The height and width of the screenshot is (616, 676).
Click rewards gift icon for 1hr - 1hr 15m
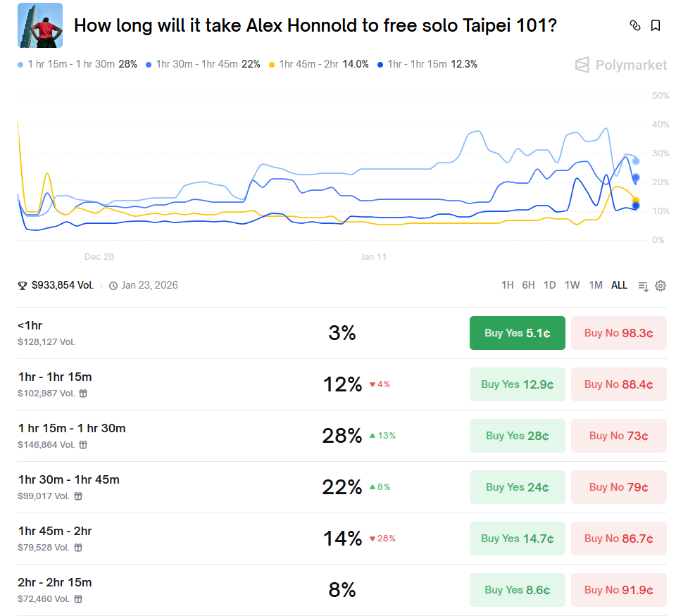(83, 394)
